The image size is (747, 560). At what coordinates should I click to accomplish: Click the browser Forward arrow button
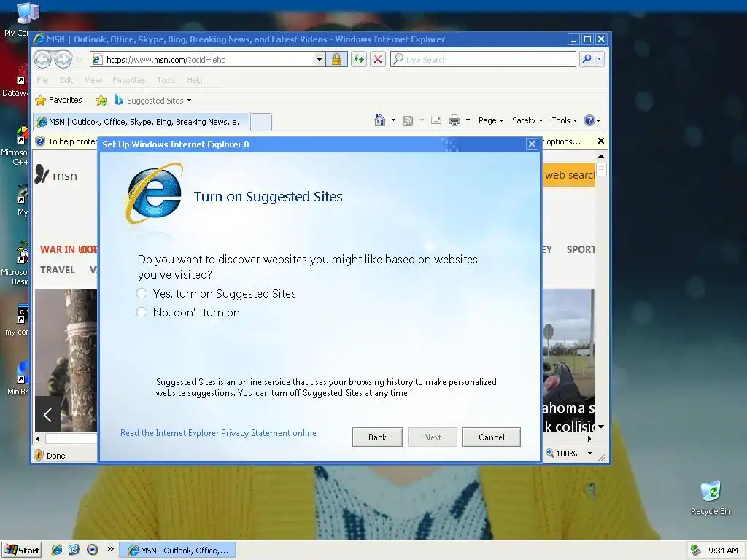click(63, 60)
